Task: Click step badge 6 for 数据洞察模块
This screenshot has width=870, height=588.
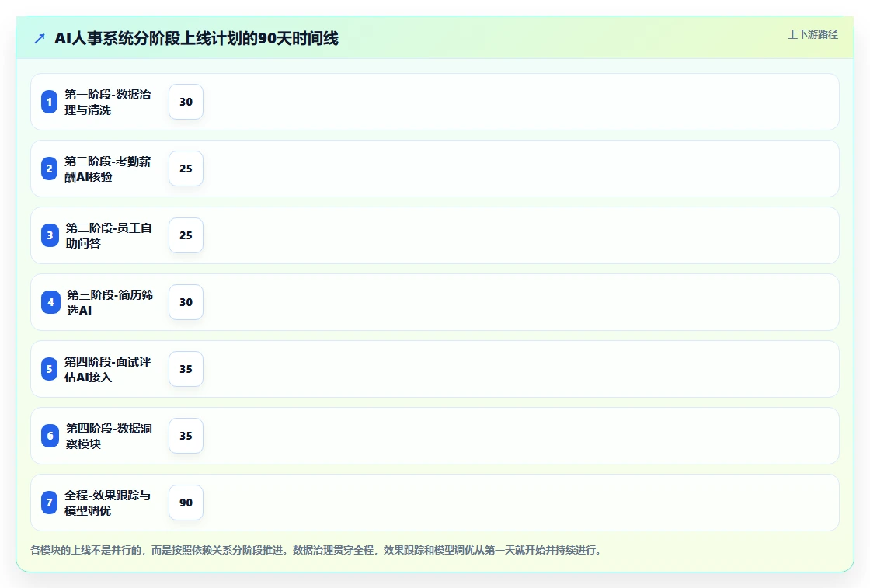Action: [x=50, y=436]
